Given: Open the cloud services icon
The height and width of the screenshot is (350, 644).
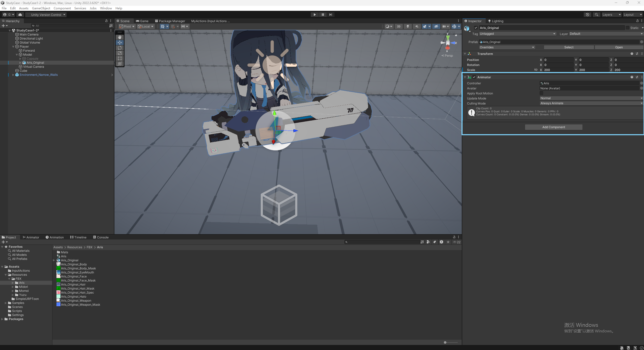Looking at the screenshot, I should [20, 15].
